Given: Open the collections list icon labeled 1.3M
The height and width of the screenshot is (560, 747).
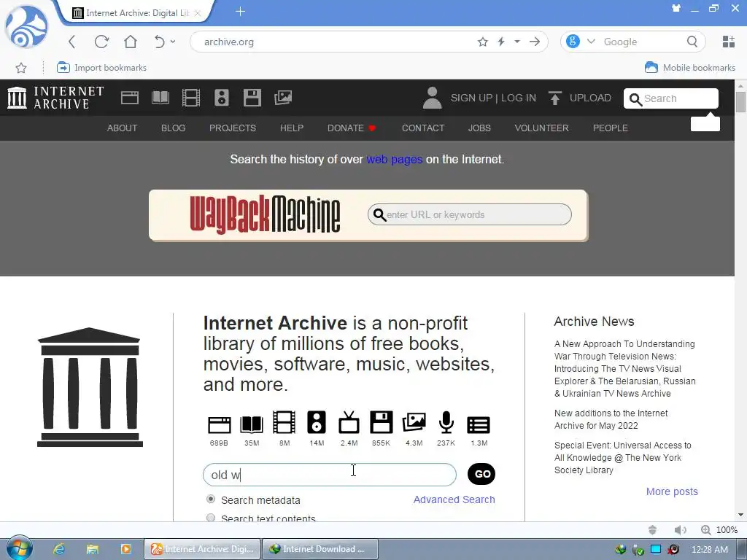Looking at the screenshot, I should click(479, 425).
